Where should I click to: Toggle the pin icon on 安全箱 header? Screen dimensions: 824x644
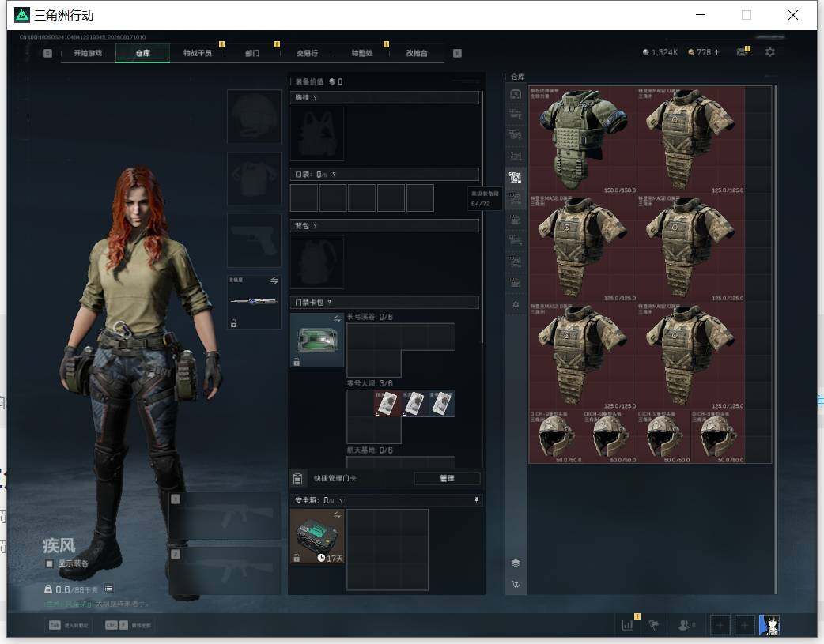click(476, 500)
